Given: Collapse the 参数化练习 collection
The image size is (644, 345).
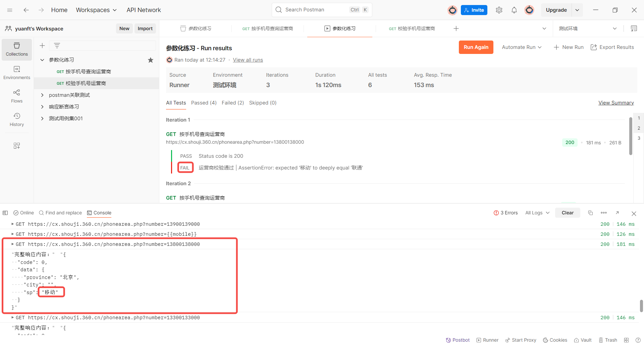Looking at the screenshot, I should coord(42,60).
